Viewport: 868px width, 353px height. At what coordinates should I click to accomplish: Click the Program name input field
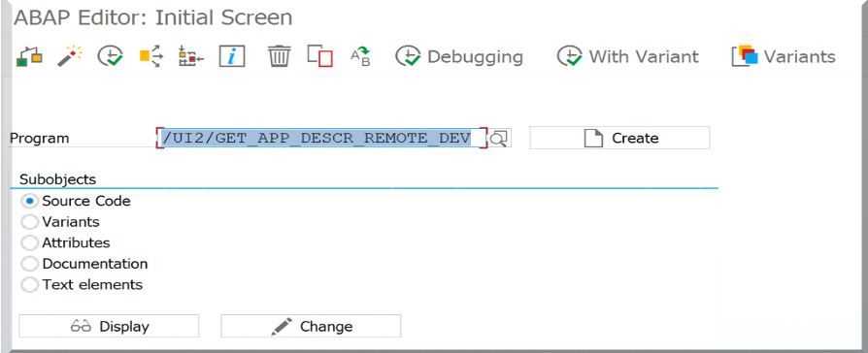[322, 138]
